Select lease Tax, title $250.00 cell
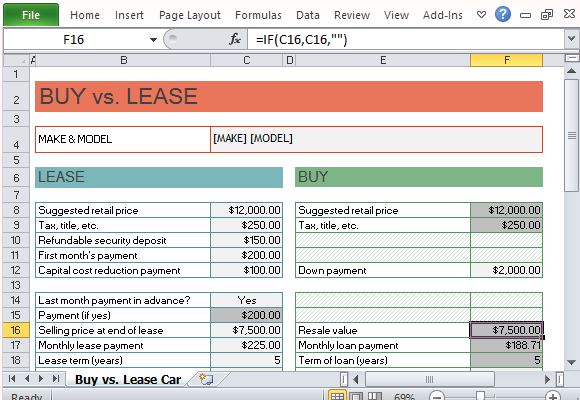The height and width of the screenshot is (400, 580). click(247, 225)
